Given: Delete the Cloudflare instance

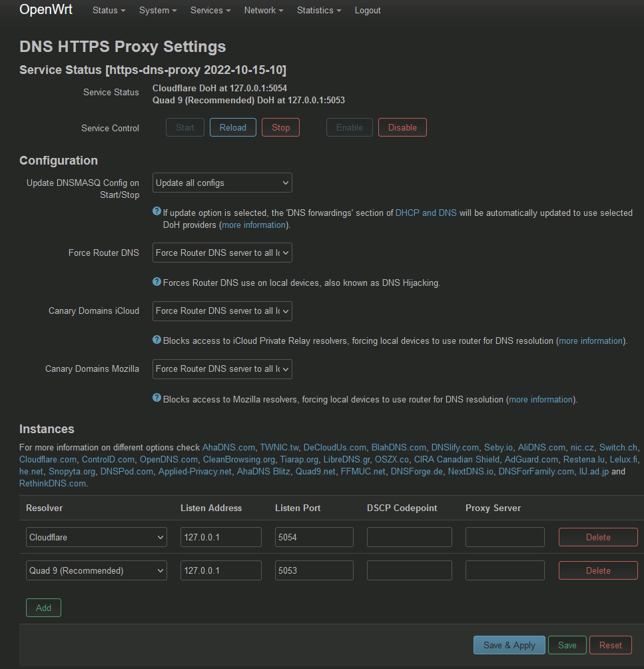Looking at the screenshot, I should 597,537.
